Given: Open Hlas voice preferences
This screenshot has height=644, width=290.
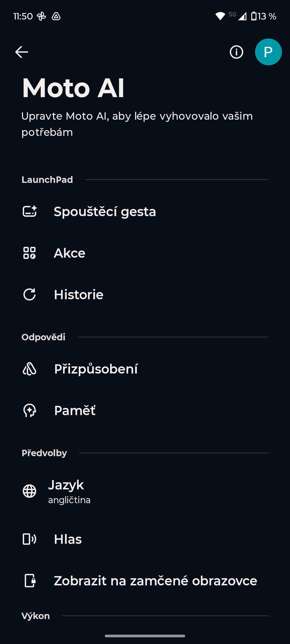Looking at the screenshot, I should (68, 539).
